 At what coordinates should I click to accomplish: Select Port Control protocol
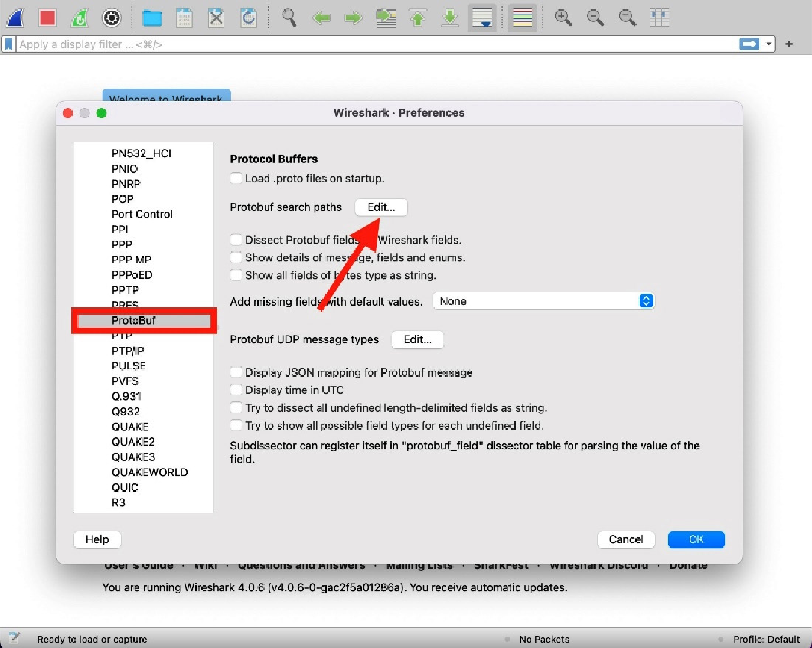pyautogui.click(x=142, y=214)
